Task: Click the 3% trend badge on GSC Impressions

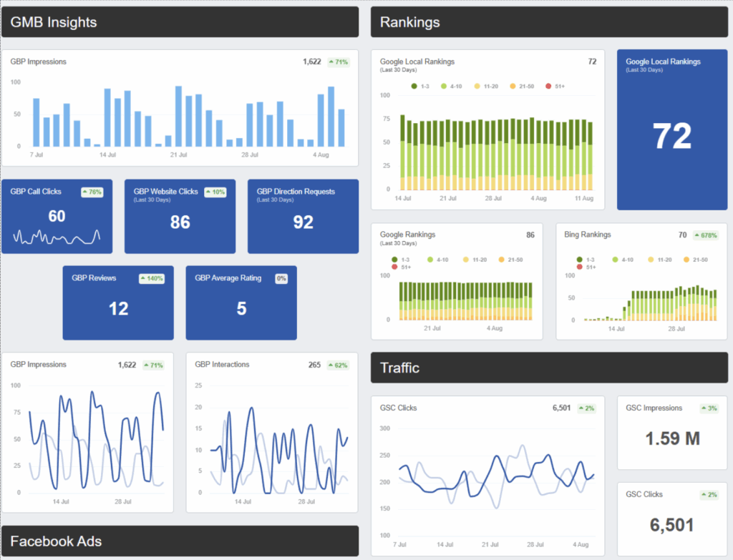Action: point(709,408)
